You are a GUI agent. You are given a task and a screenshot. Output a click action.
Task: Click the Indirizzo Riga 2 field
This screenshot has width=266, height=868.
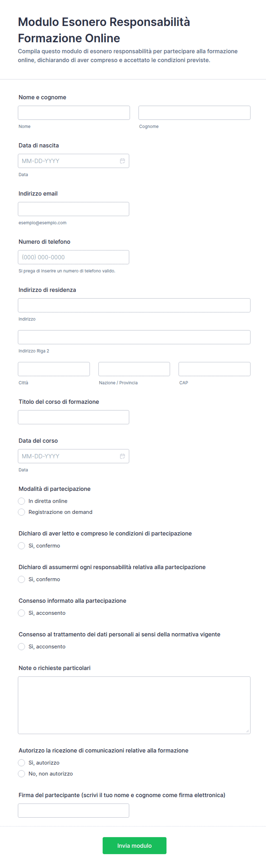tap(134, 337)
